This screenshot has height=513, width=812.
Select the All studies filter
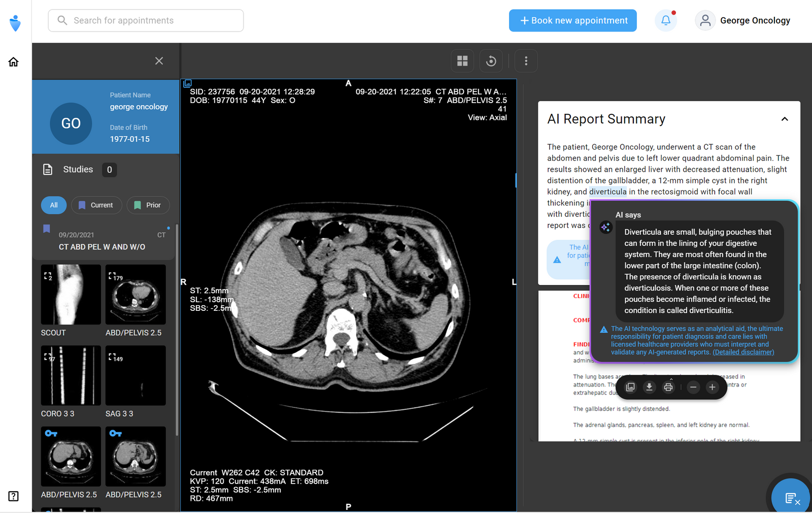[54, 205]
